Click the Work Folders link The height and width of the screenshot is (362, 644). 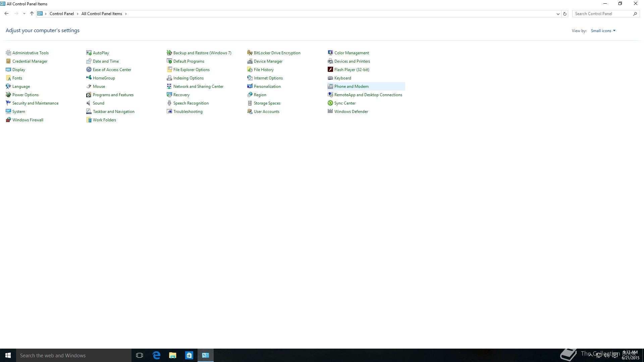(104, 120)
